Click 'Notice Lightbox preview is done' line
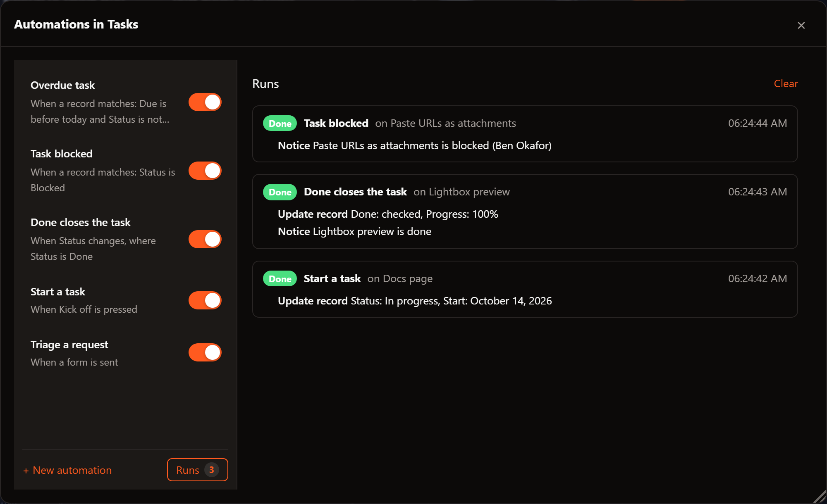Image resolution: width=827 pixels, height=504 pixels. pos(354,231)
